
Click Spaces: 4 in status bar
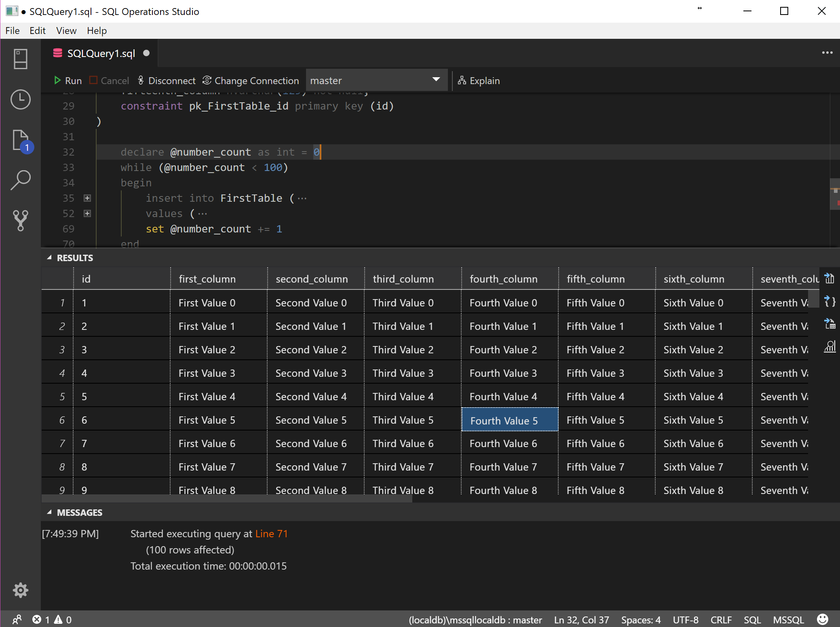tap(641, 620)
